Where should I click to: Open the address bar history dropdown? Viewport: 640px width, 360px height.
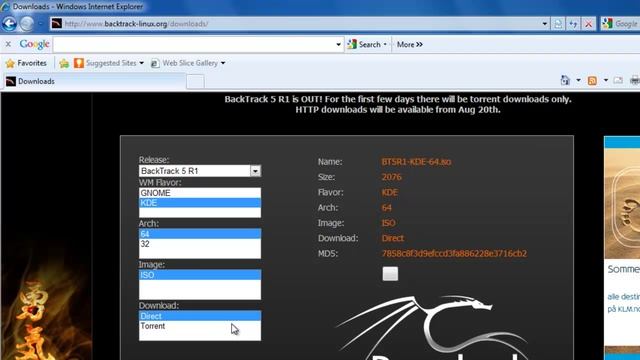pos(544,24)
